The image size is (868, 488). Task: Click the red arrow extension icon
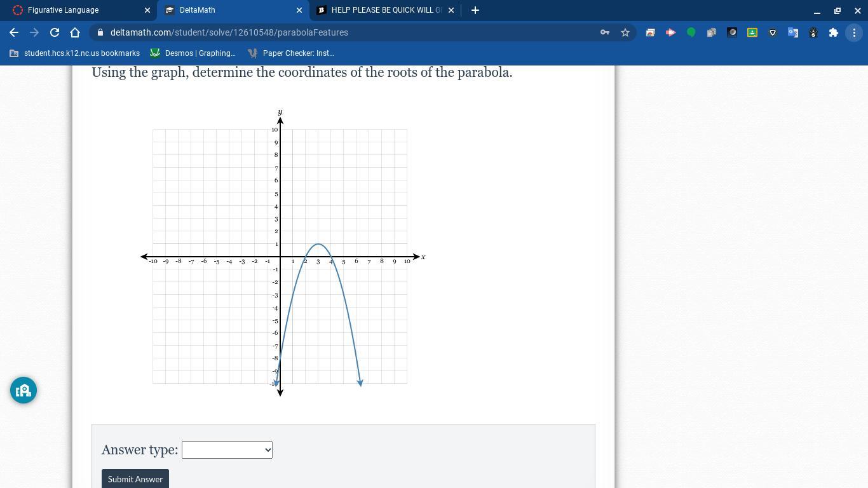tap(670, 32)
